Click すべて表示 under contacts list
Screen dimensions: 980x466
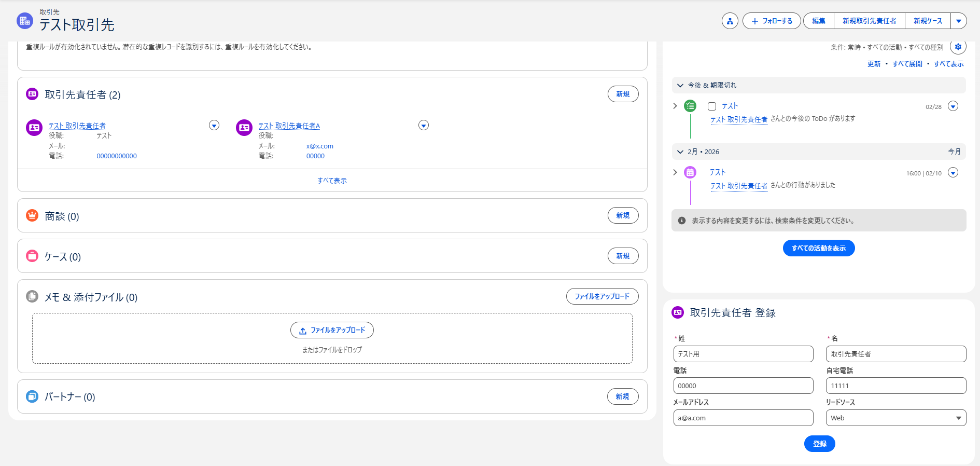(x=332, y=181)
